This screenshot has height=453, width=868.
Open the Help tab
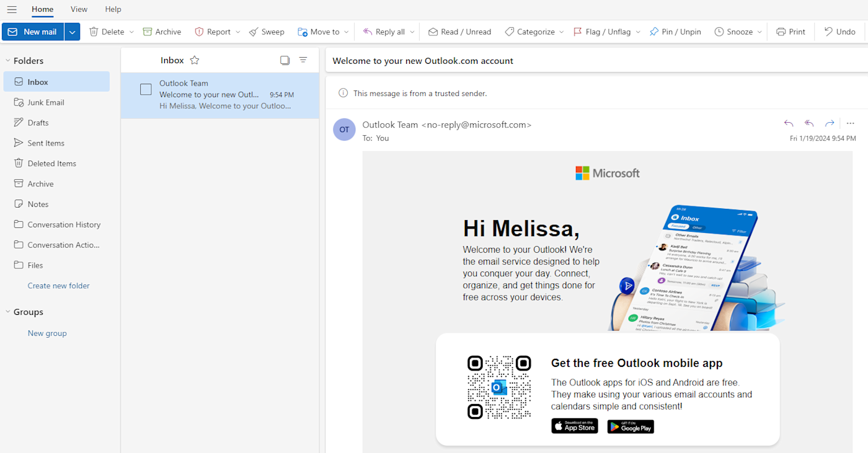(113, 9)
